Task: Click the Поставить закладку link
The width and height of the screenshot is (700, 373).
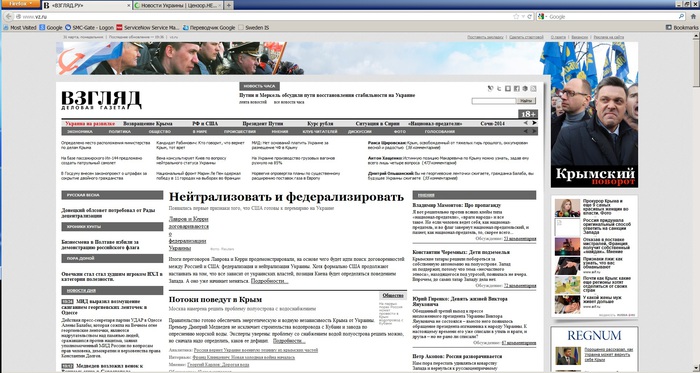Action: [486, 37]
